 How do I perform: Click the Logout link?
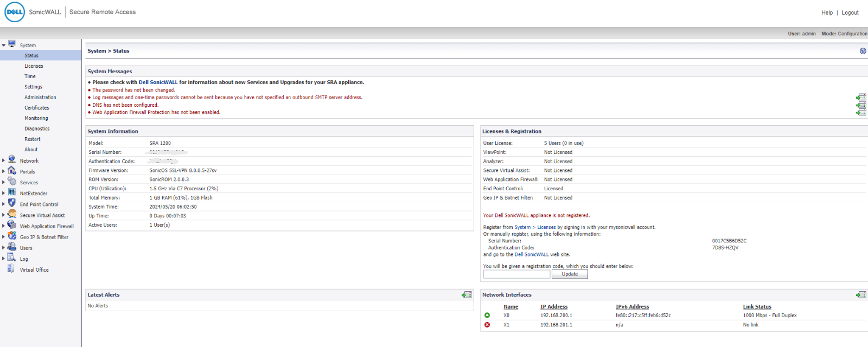pyautogui.click(x=850, y=12)
